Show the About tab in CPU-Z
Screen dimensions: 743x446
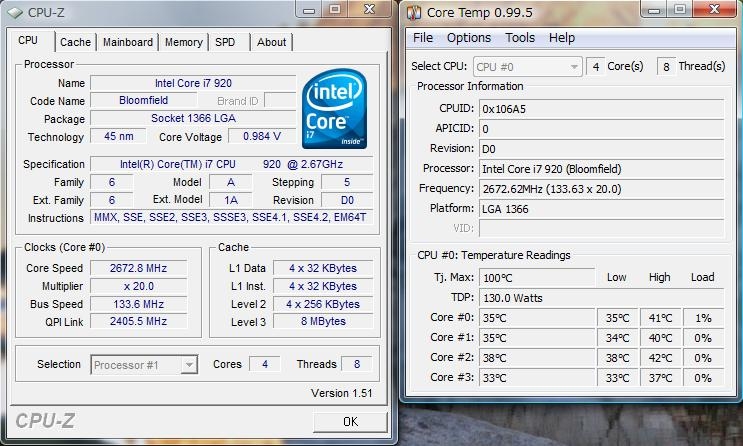272,42
